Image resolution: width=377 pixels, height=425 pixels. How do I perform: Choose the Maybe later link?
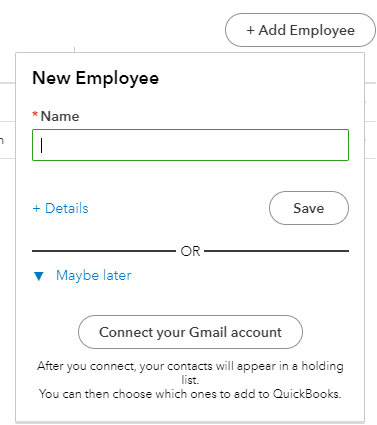(x=94, y=275)
